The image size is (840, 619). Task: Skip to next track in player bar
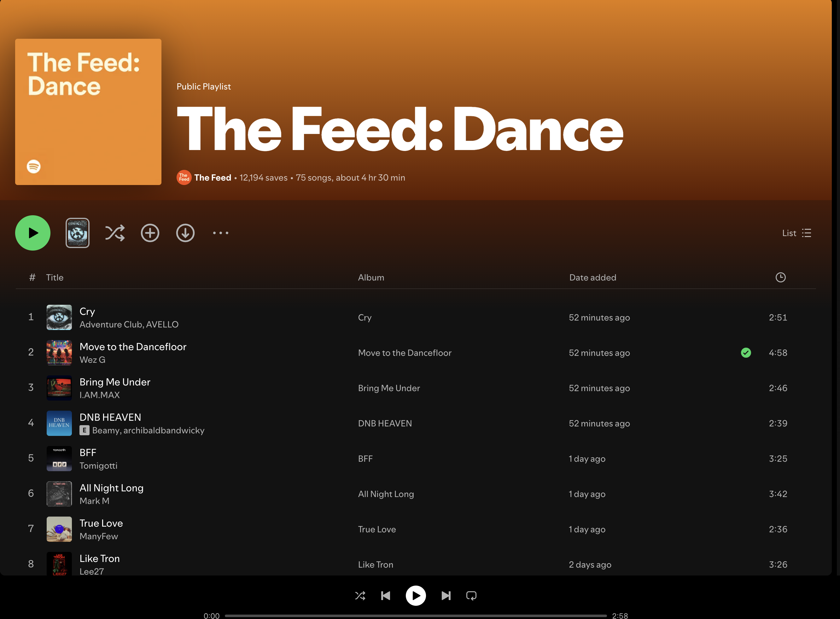[446, 596]
